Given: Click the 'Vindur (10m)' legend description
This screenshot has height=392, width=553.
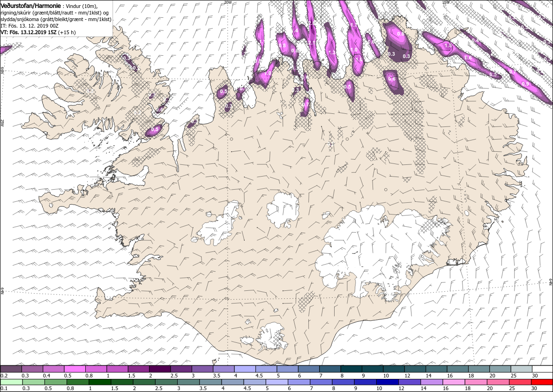Looking at the screenshot, I should coord(82,6).
